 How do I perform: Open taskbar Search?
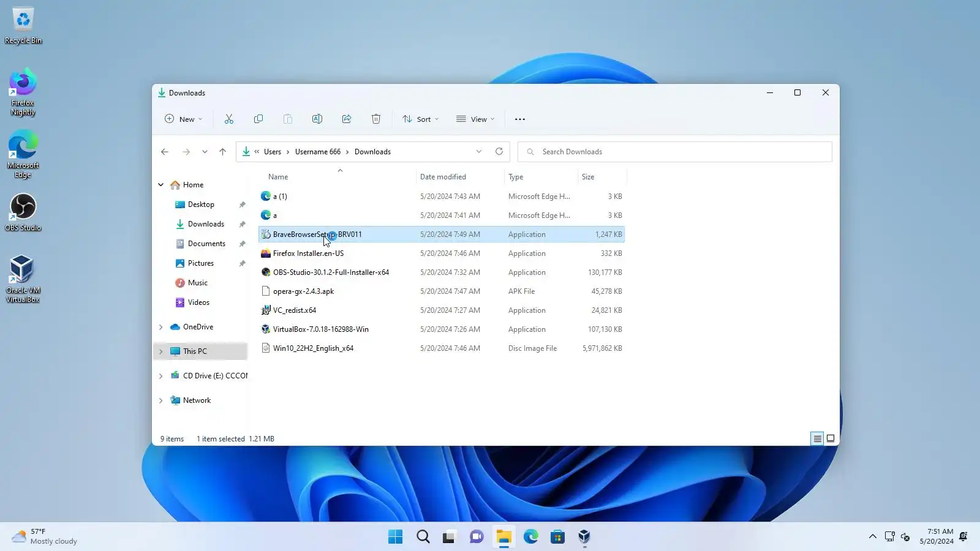click(x=423, y=537)
